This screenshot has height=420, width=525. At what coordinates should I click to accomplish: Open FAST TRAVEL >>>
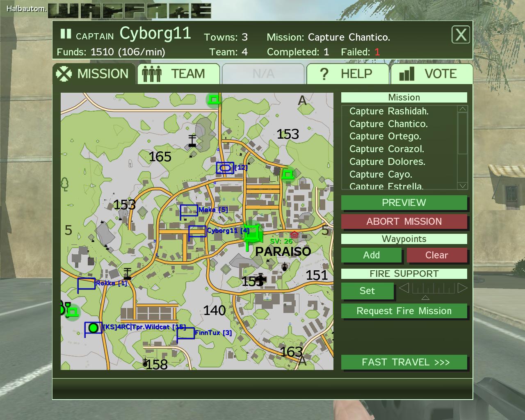pyautogui.click(x=404, y=362)
